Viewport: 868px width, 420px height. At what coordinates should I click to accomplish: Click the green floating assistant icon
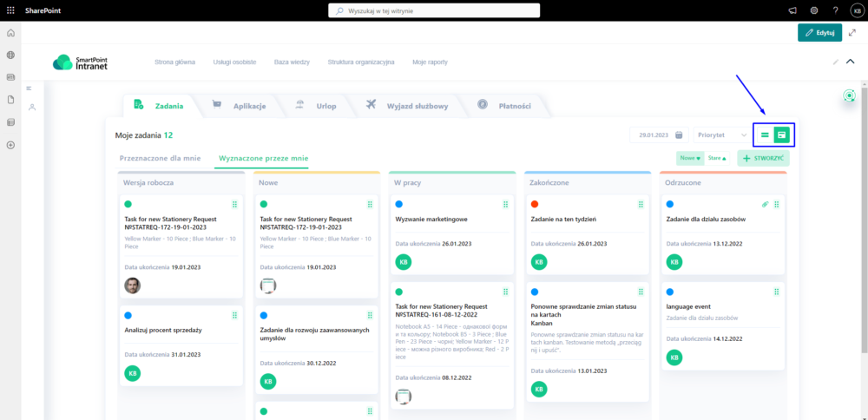click(849, 96)
